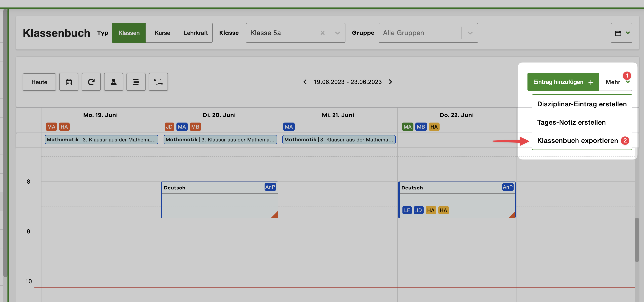
Task: Switch Typ to Kurse
Action: coord(162,33)
